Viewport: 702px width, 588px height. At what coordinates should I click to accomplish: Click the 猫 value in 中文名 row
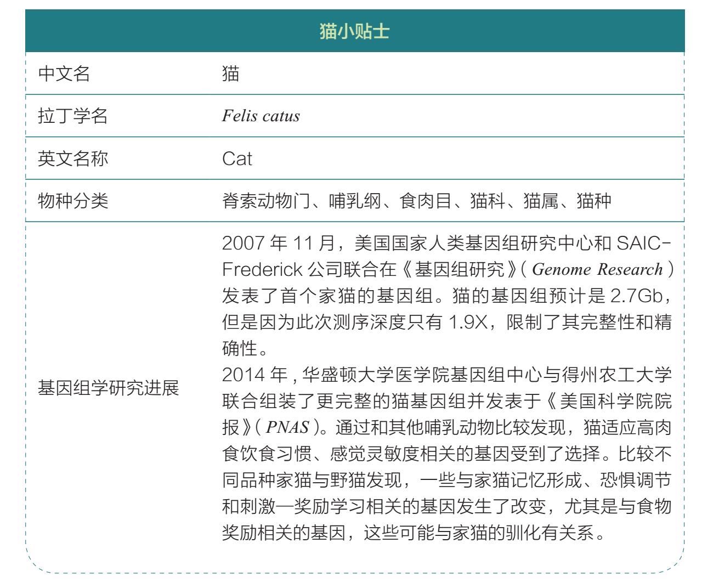tap(231, 73)
